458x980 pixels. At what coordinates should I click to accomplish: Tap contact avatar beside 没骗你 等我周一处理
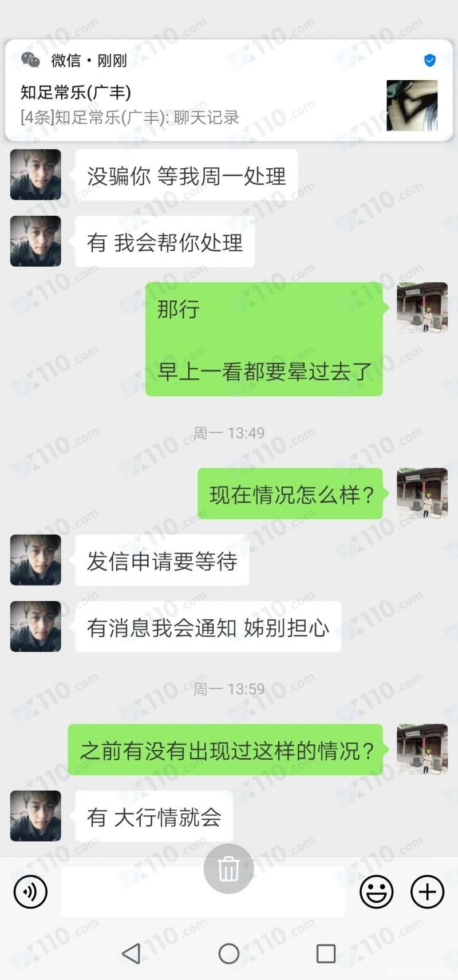click(x=35, y=175)
